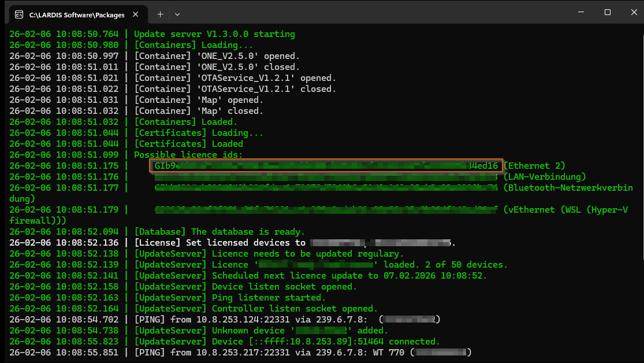Image resolution: width=644 pixels, height=363 pixels.
Task: Select the C:\LARDIS Software\Packages tab
Action: pyautogui.click(x=76, y=13)
